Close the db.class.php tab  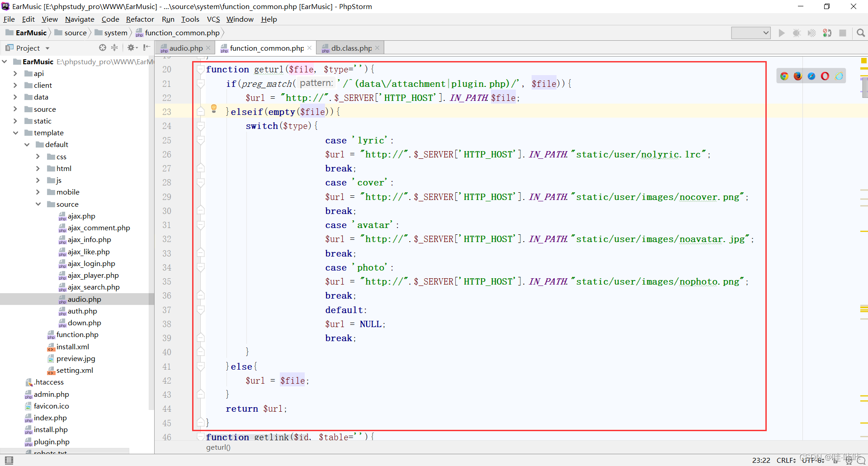tap(377, 48)
